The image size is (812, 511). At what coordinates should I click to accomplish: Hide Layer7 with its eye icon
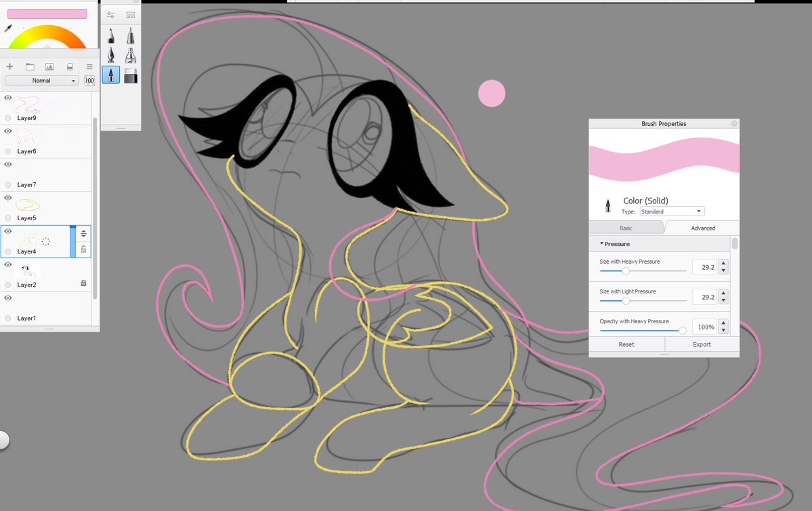pyautogui.click(x=7, y=164)
